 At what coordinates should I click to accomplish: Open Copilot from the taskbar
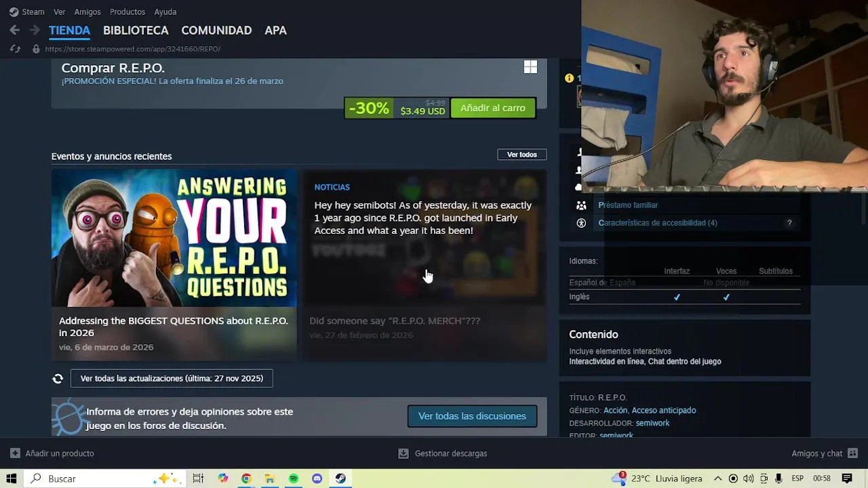pos(223,479)
